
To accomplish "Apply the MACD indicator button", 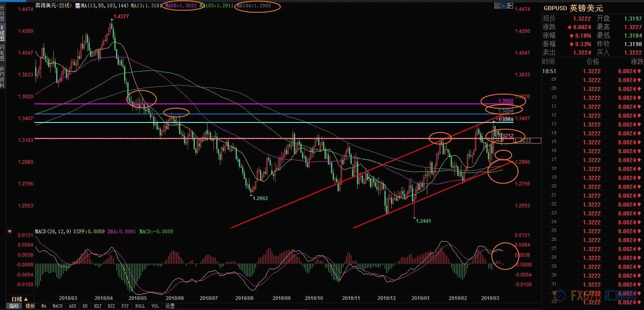I will (x=57, y=306).
